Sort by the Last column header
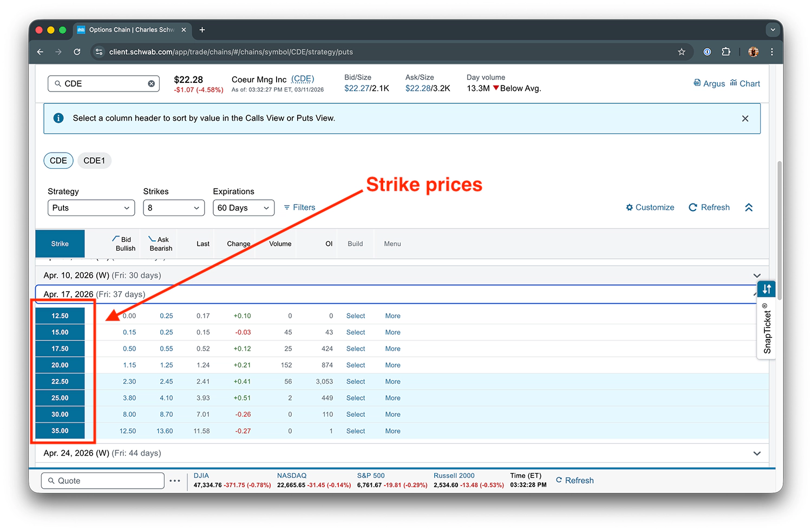 (203, 244)
